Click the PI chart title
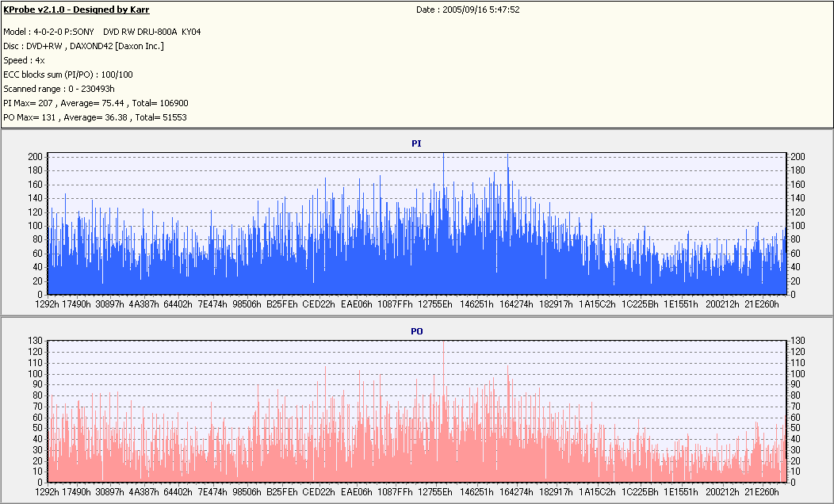Viewport: 834px width, 504px height. pyautogui.click(x=416, y=143)
